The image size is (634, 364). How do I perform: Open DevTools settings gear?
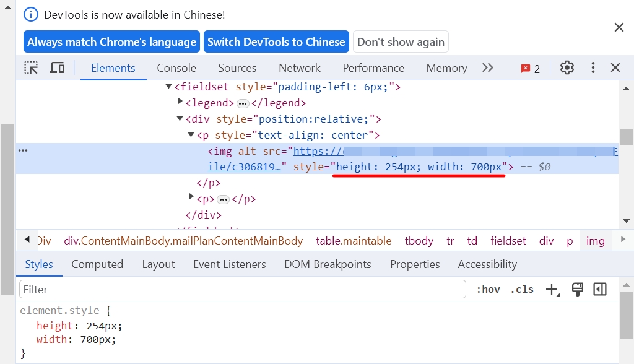coord(567,68)
